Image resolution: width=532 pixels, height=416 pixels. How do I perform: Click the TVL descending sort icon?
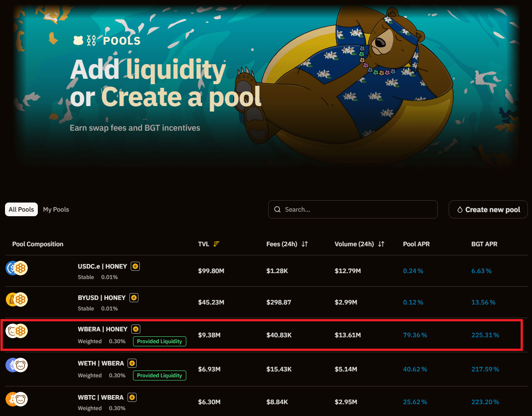click(x=216, y=244)
